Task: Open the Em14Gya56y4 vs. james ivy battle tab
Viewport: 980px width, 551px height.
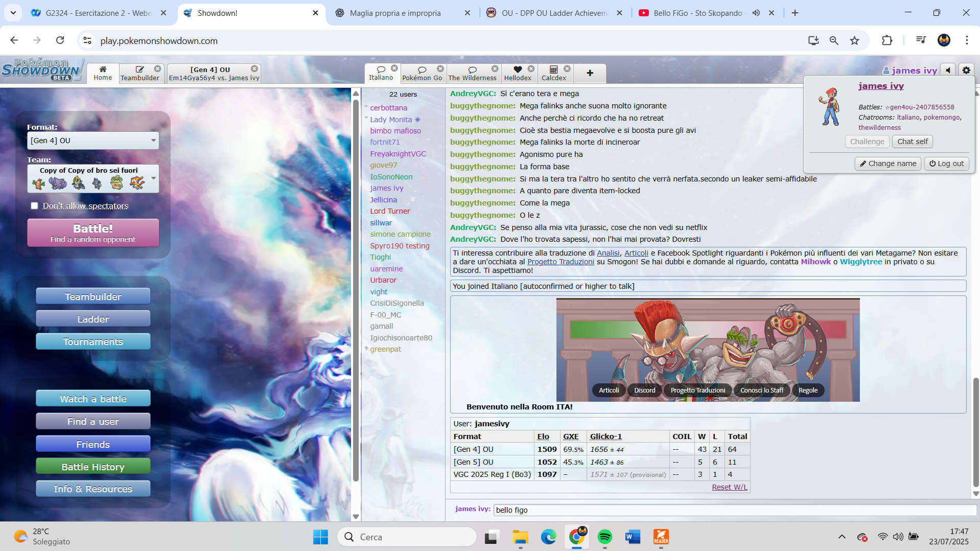Action: (x=214, y=74)
